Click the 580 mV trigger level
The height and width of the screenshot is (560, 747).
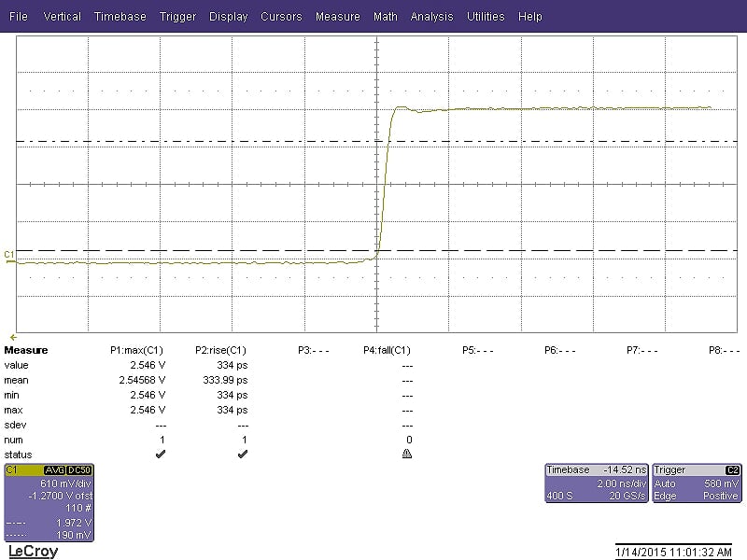pyautogui.click(x=721, y=483)
